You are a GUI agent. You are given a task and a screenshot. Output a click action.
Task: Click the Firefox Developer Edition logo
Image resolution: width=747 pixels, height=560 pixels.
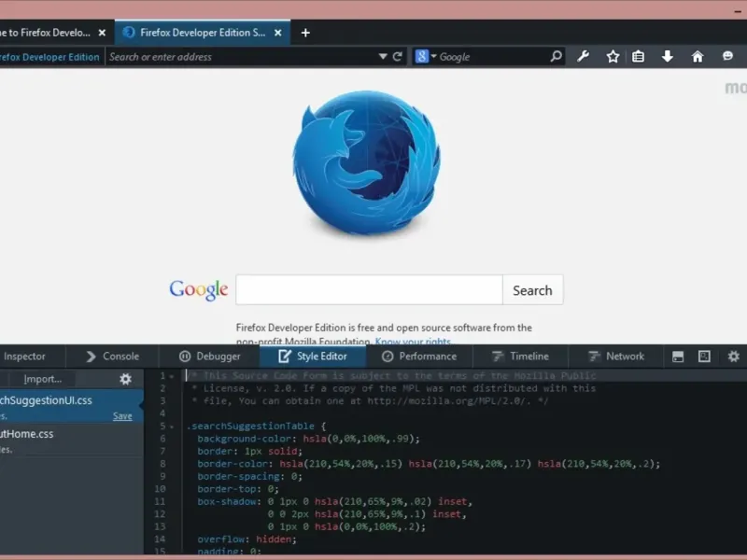pos(367,161)
